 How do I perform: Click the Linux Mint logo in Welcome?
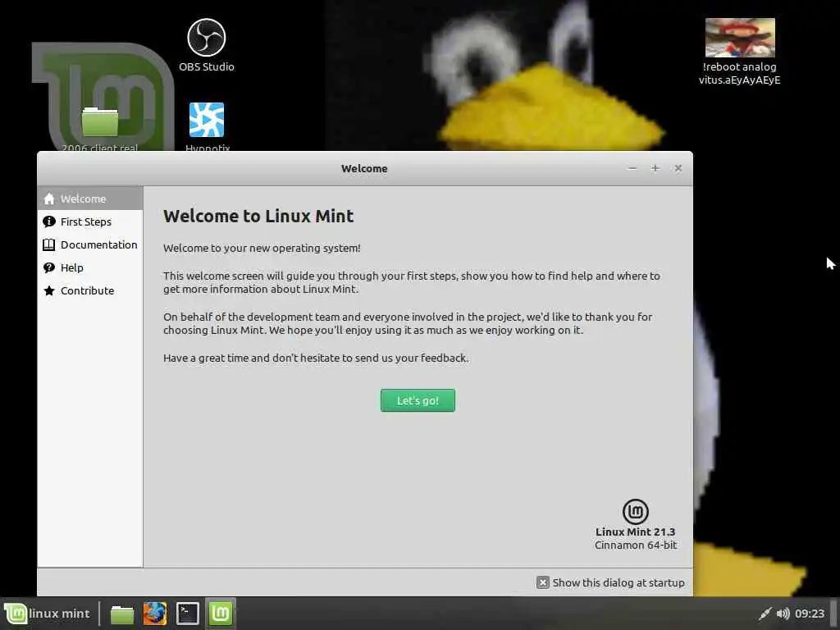coord(636,512)
